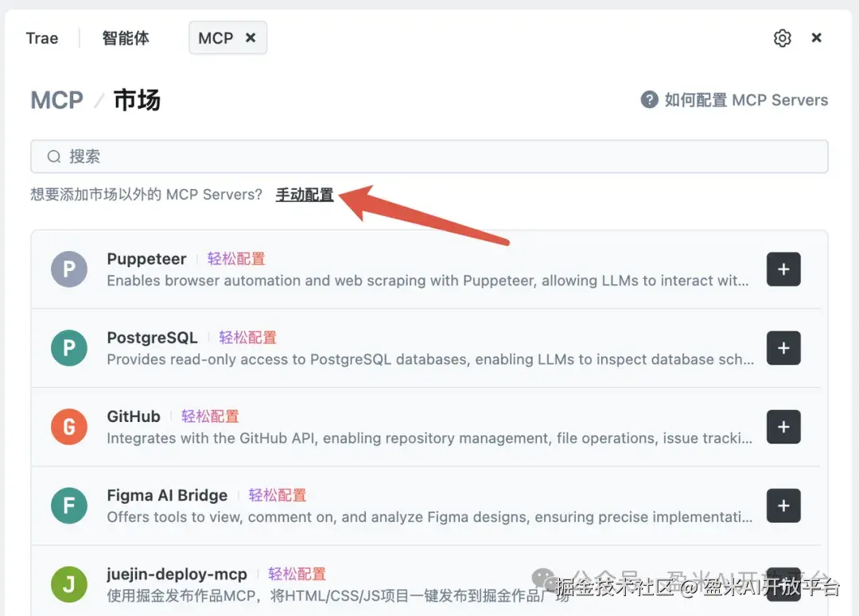Click the 市场 breadcrumb item
Screen dimensions: 859x616
[137, 100]
